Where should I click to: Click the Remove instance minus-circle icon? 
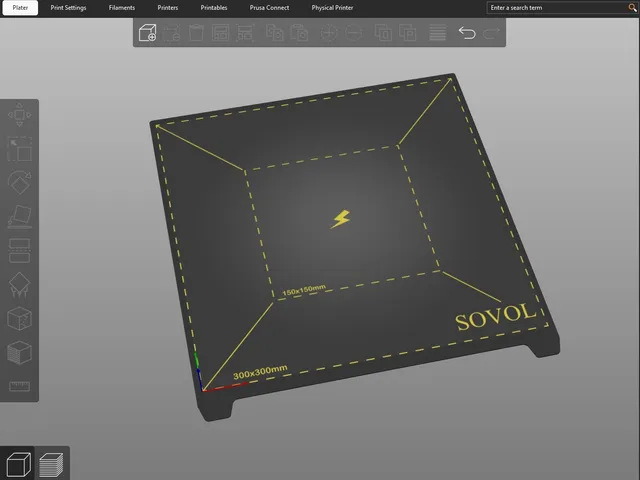[x=353, y=33]
